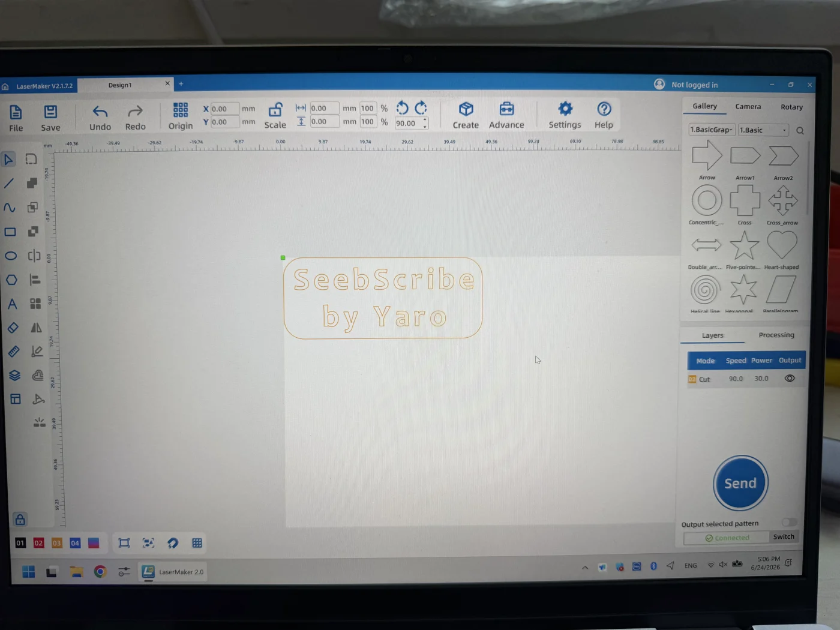Select the eraser tool
Screen dimensions: 840x630
pos(13,328)
